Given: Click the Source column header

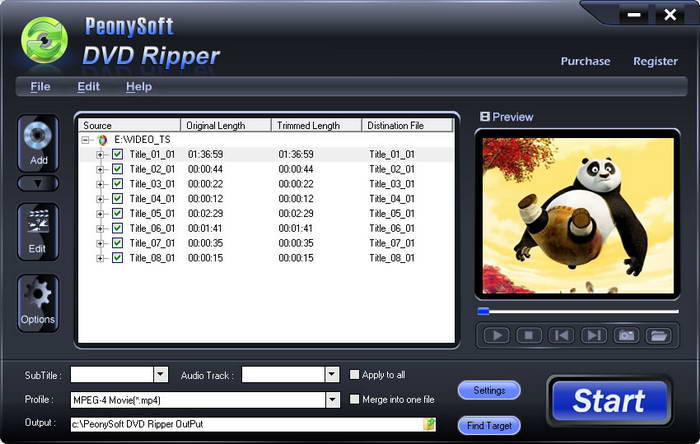Looking at the screenshot, I should (129, 125).
